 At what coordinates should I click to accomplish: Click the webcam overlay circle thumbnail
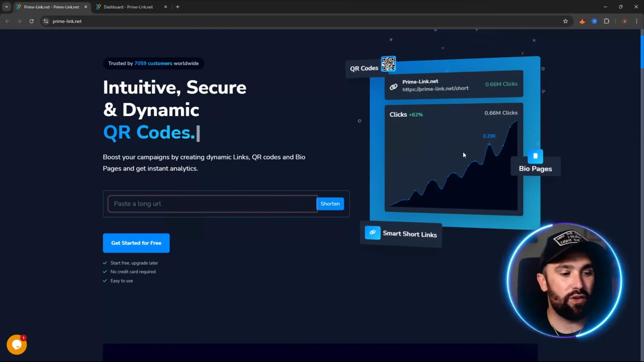[565, 280]
